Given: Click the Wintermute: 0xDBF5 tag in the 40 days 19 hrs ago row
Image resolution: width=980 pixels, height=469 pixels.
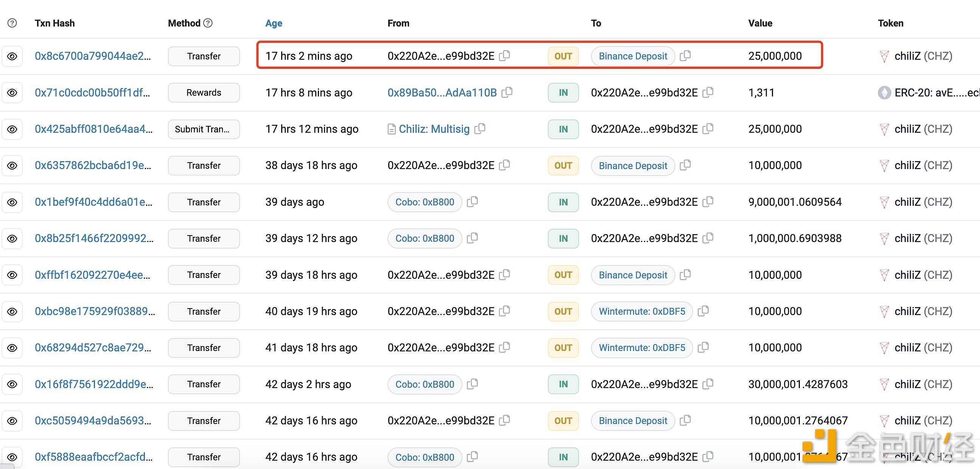Looking at the screenshot, I should [642, 312].
